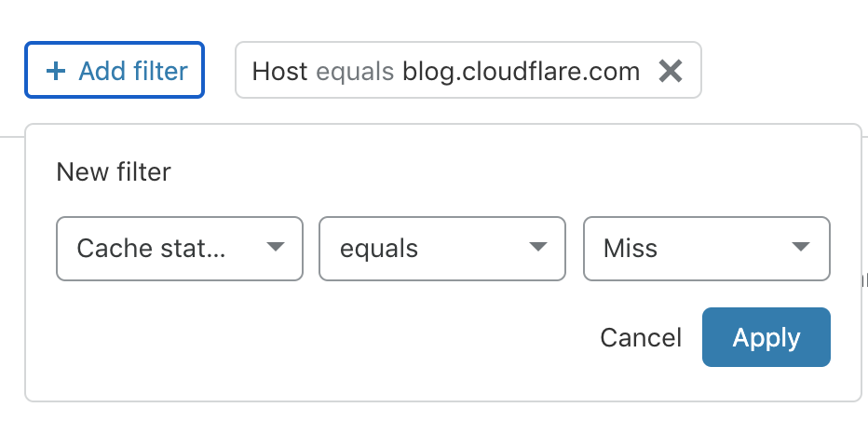Cancel the new filter
This screenshot has height=421, width=868.
[x=641, y=337]
